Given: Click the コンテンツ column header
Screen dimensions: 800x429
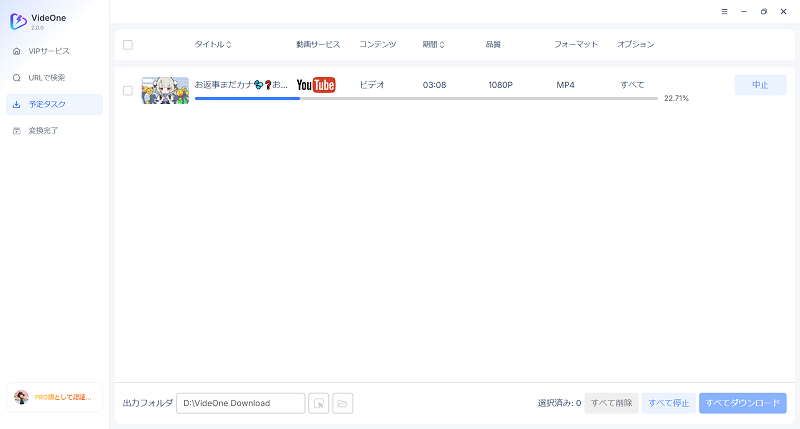Looking at the screenshot, I should (378, 44).
